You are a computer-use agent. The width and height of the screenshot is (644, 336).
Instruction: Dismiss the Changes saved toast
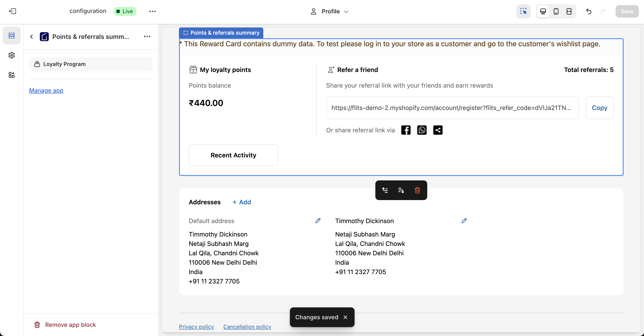pos(345,317)
